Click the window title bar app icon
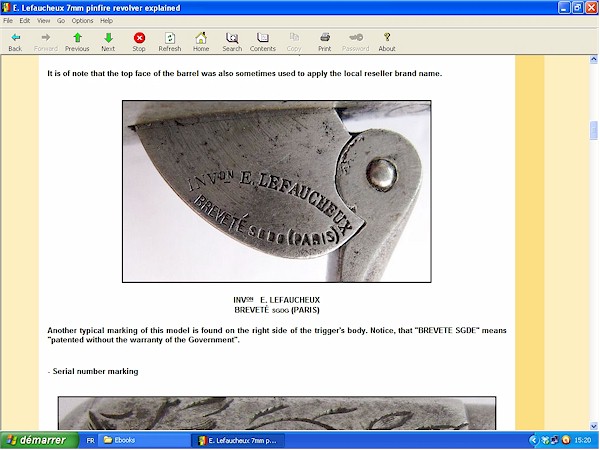The image size is (600, 450). coord(6,8)
